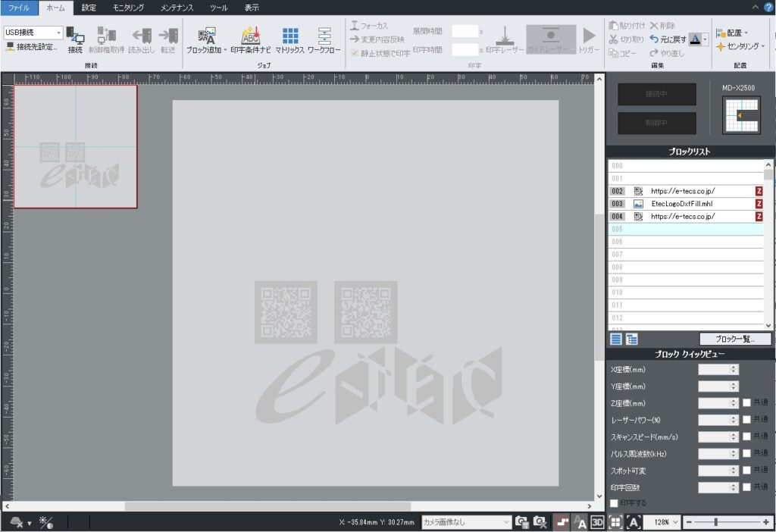Image resolution: width=776 pixels, height=532 pixels.
Task: Click the コピー copy icon
Action: [x=614, y=53]
